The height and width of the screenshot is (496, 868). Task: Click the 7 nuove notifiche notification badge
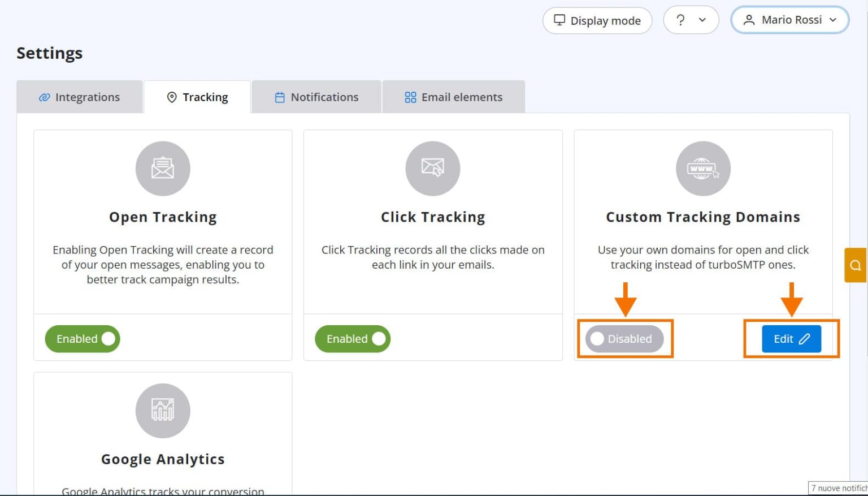[839, 488]
